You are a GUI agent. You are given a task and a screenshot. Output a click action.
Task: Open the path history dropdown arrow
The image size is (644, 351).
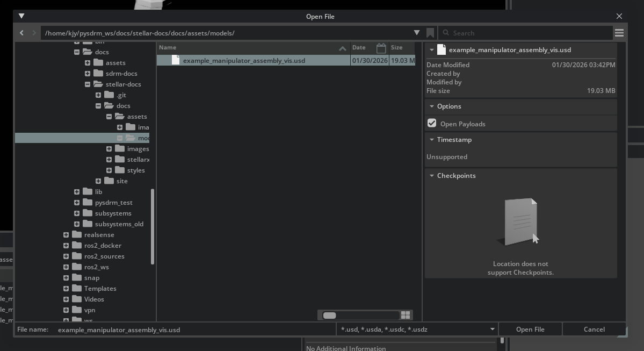[x=416, y=33]
